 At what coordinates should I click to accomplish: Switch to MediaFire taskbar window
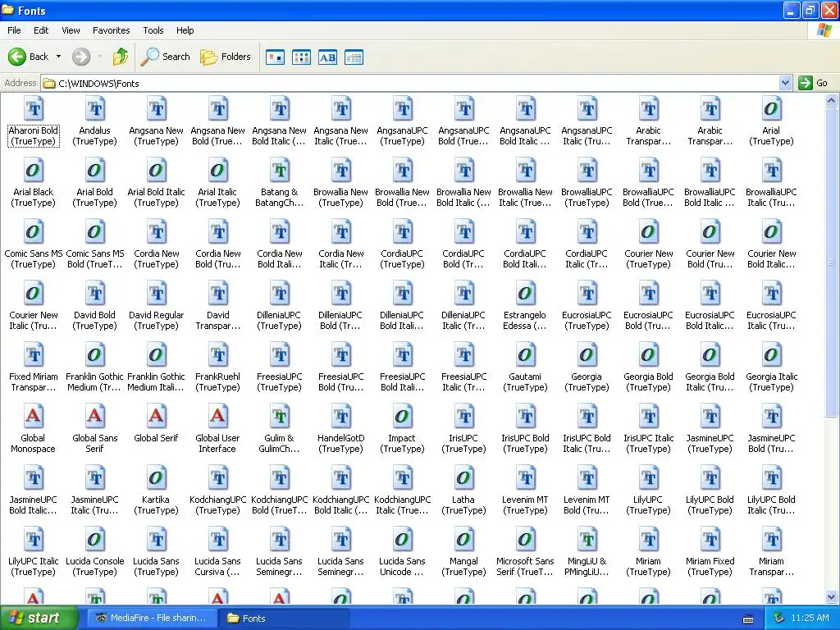tap(152, 619)
